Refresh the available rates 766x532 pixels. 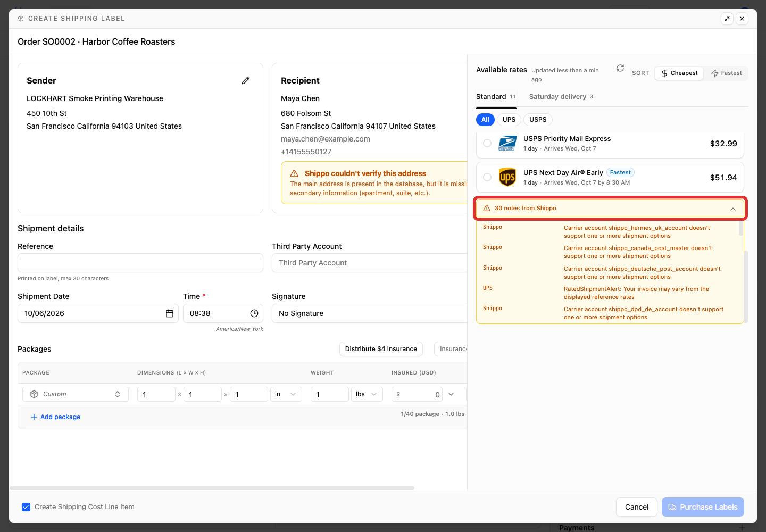[x=620, y=69]
